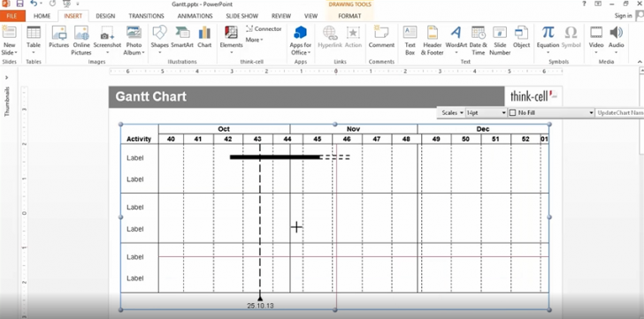Image resolution: width=644 pixels, height=319 pixels.
Task: Insert a Text Box
Action: point(410,40)
